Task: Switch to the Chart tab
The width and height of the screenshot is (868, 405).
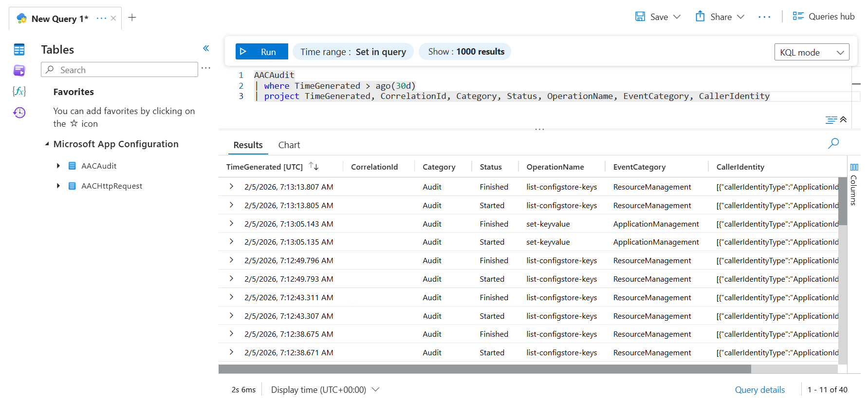Action: click(x=289, y=145)
